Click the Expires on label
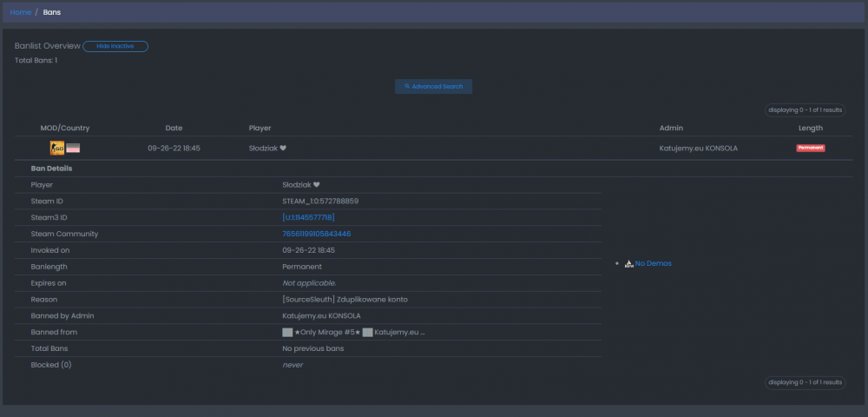This screenshot has height=417, width=868. [48, 283]
